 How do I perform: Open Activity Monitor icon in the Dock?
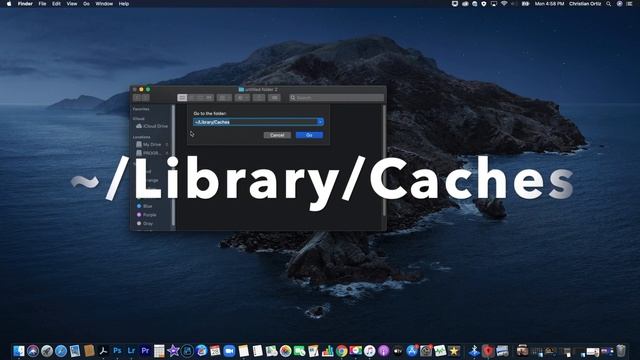pyautogui.click(x=440, y=351)
